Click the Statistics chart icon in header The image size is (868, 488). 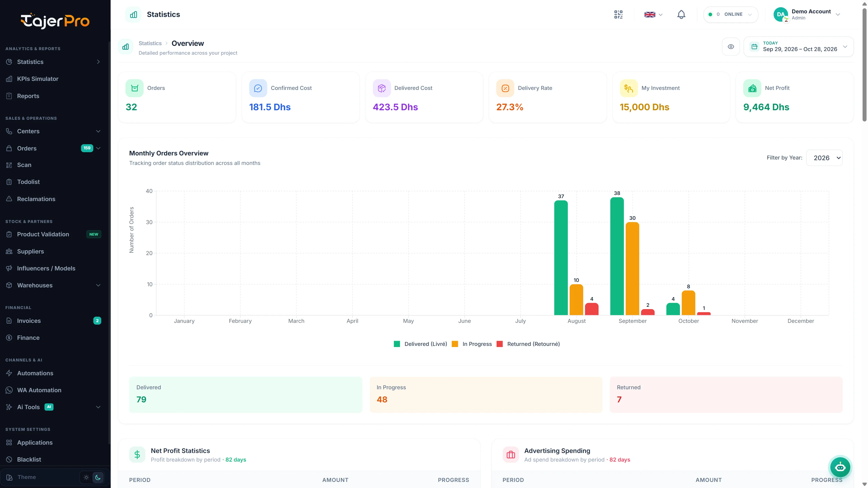pyautogui.click(x=133, y=14)
